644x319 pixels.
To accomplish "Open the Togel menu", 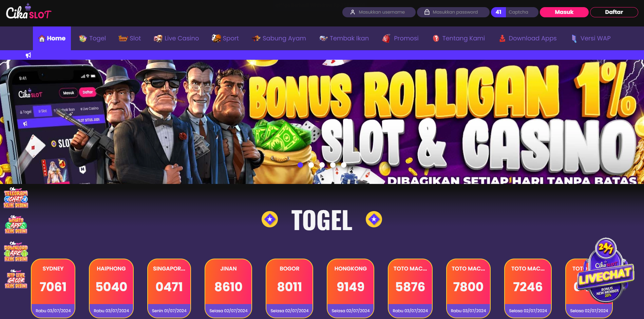I will [x=92, y=38].
